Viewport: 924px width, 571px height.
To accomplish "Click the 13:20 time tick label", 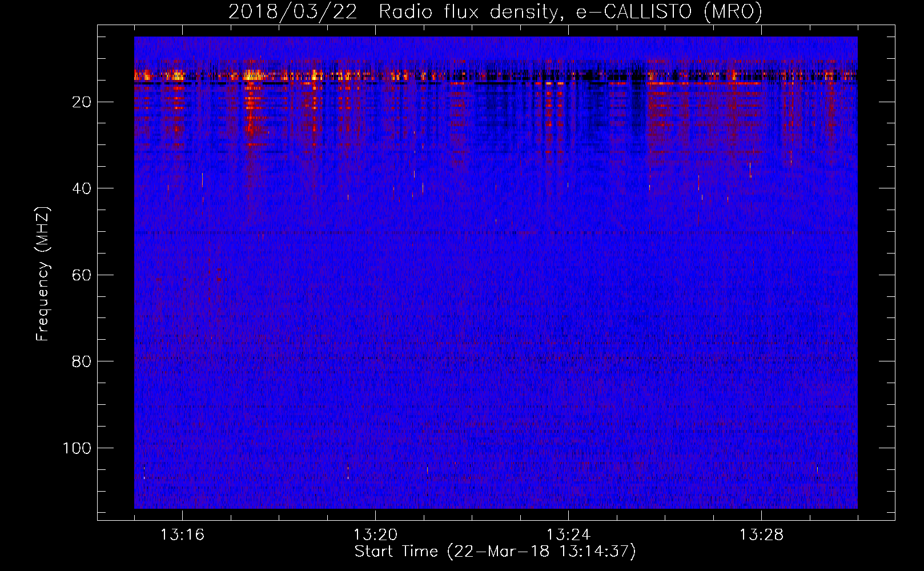I will tap(375, 535).
